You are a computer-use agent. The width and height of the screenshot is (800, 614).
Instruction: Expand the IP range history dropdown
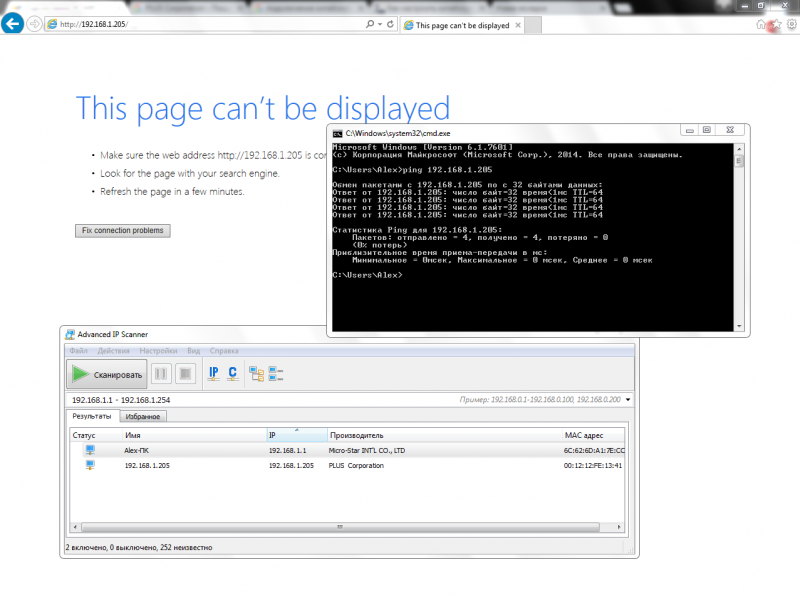[x=627, y=400]
